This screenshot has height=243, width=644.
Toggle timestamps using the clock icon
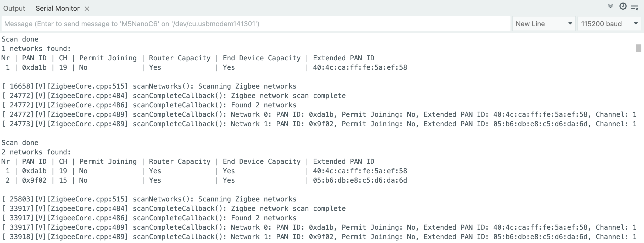click(x=623, y=6)
